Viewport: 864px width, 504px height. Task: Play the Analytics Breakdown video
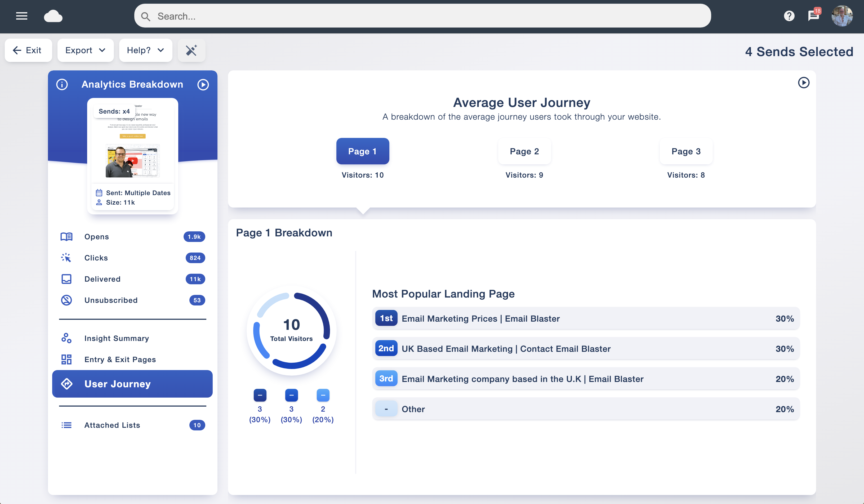coord(203,84)
